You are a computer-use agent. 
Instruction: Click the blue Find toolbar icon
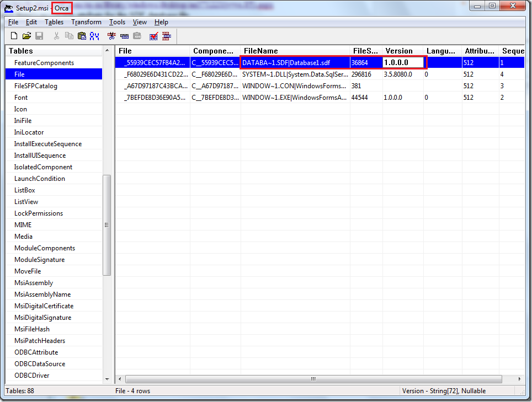94,36
